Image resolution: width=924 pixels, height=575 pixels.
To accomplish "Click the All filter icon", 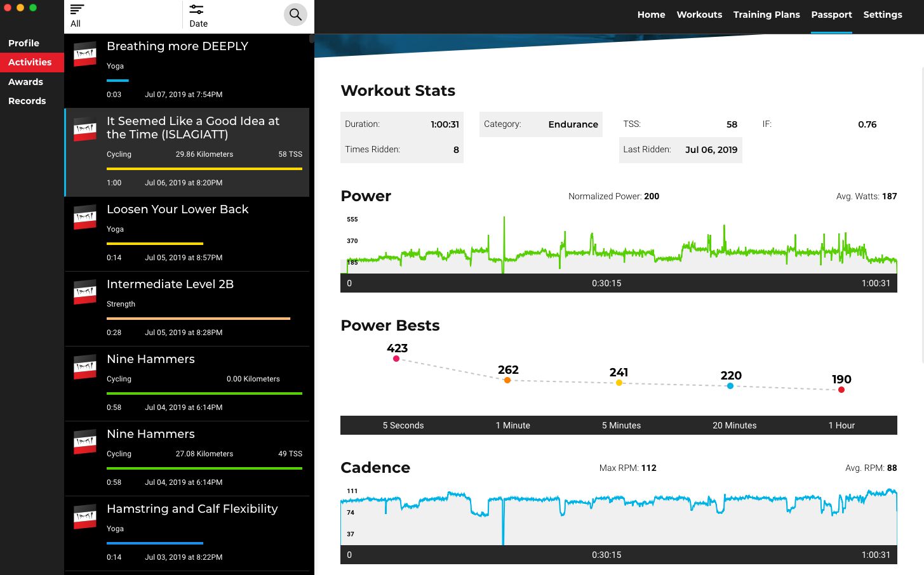I will point(77,9).
